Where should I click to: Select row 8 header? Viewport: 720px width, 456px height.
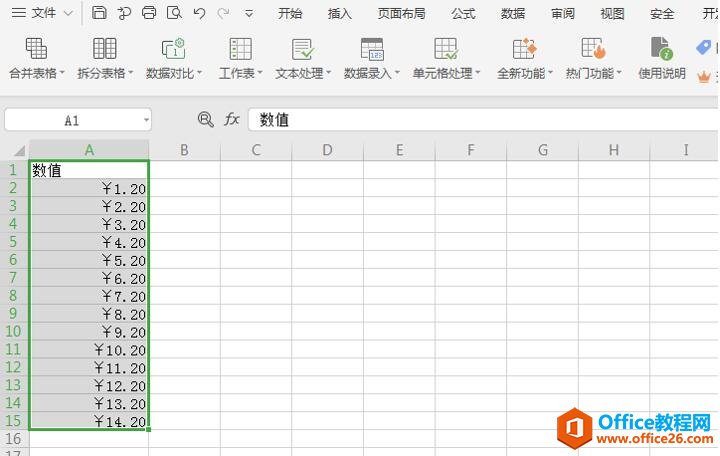tap(14, 295)
